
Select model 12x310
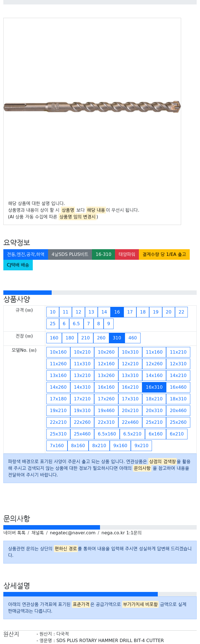(x=178, y=364)
